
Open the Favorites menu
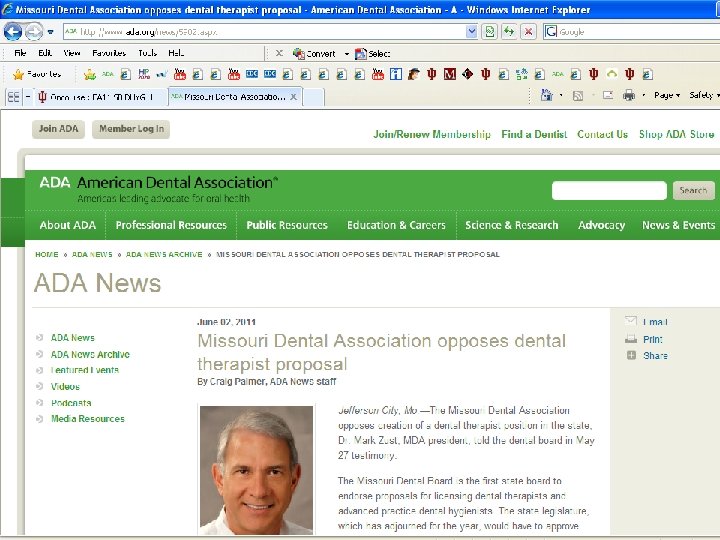click(x=109, y=53)
